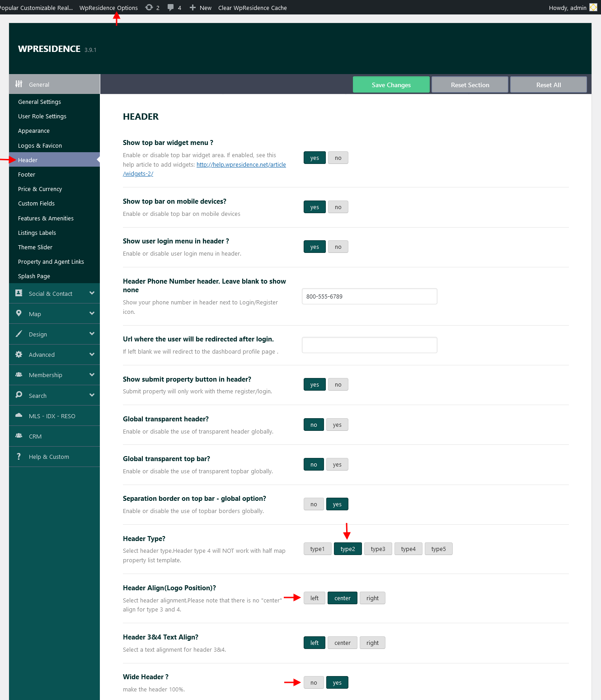This screenshot has width=601, height=700.
Task: Open Search settings with the magnifier icon
Action: pyautogui.click(x=19, y=395)
